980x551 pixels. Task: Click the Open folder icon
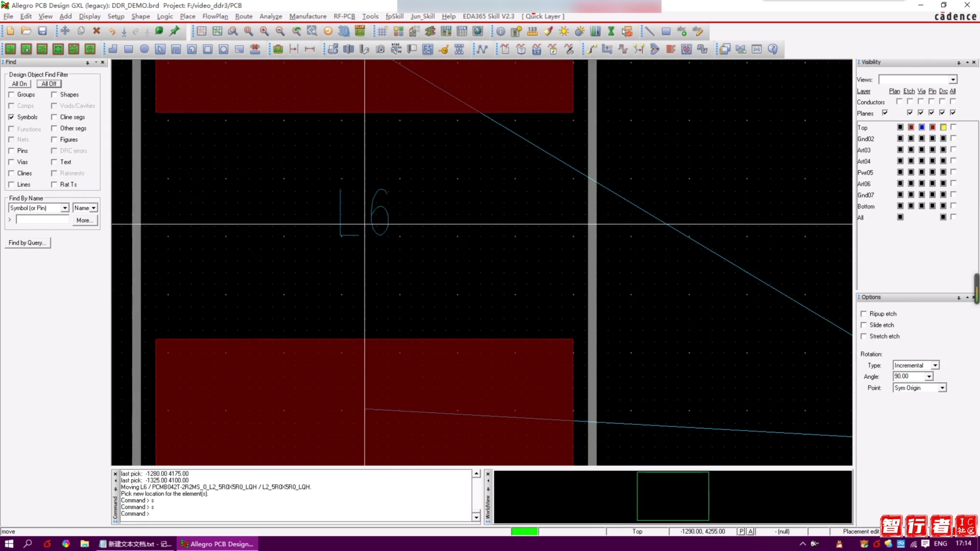point(26,31)
